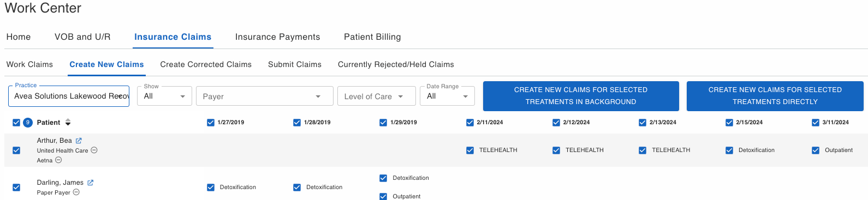Viewport: 868px width, 200px height.
Task: Create new claims for selected treatments directly
Action: 775,96
